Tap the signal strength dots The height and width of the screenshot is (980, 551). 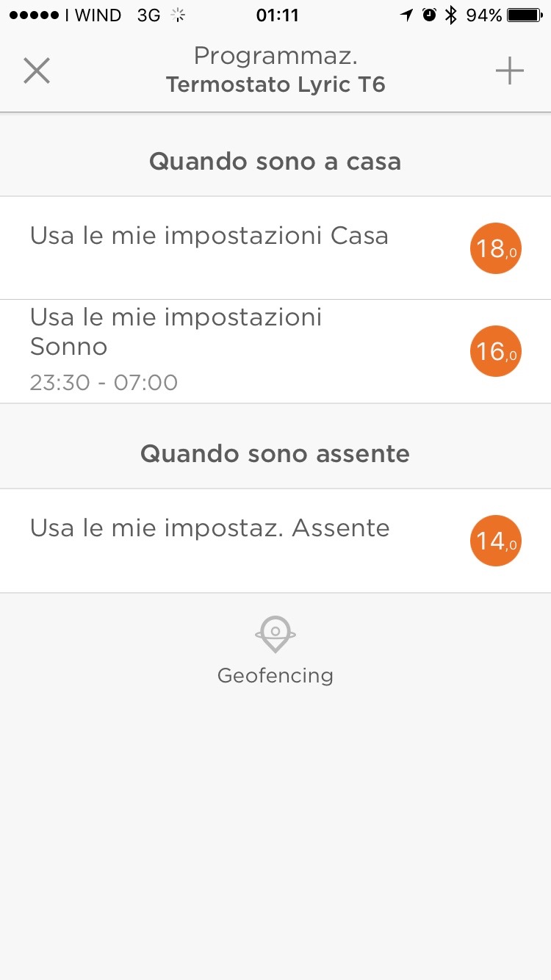click(33, 15)
